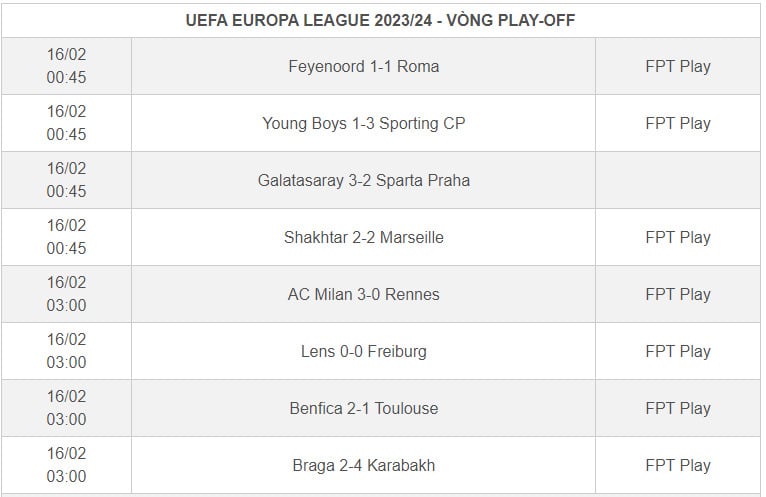The image size is (766, 497).
Task: Open the Galatasaray 3-2 Sparta Praha result
Action: click(363, 180)
